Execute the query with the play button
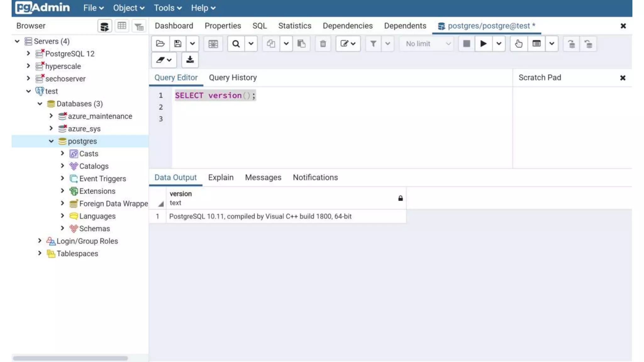Image resolution: width=644 pixels, height=362 pixels. pyautogui.click(x=484, y=44)
